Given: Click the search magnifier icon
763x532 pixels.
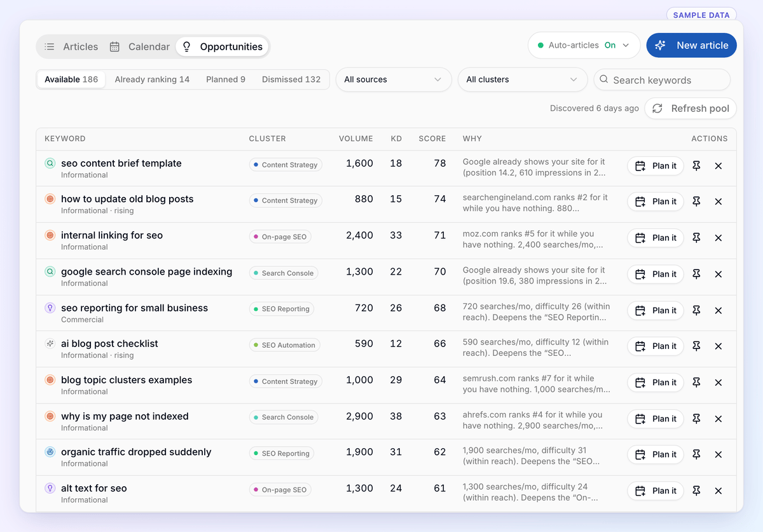Looking at the screenshot, I should coord(604,80).
